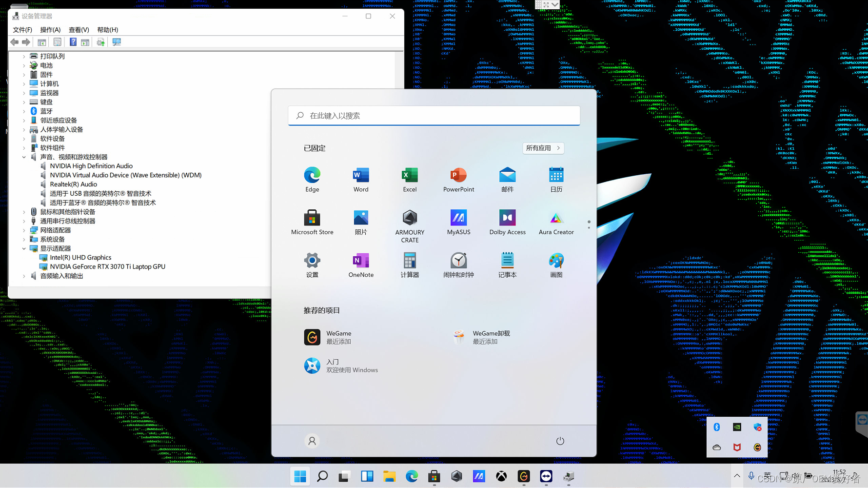Open File Explorer from the taskbar
Image resolution: width=868 pixels, height=488 pixels.
[x=389, y=476]
